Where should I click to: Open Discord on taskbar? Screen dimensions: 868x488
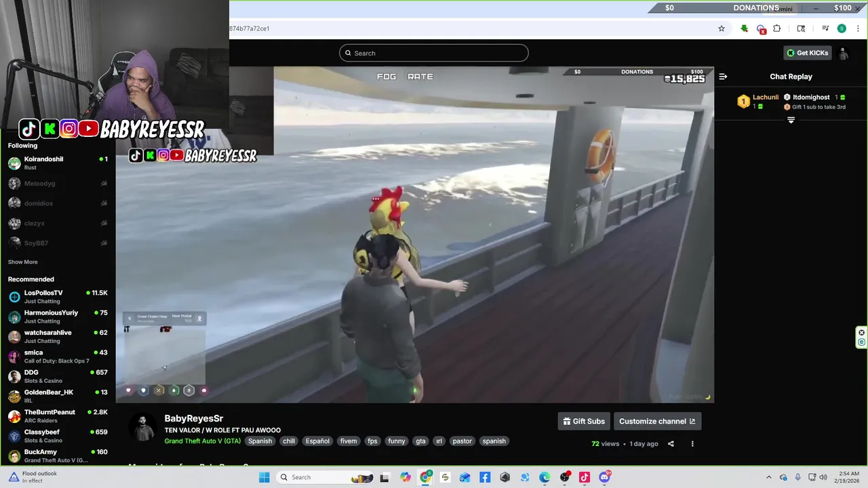[x=604, y=477]
